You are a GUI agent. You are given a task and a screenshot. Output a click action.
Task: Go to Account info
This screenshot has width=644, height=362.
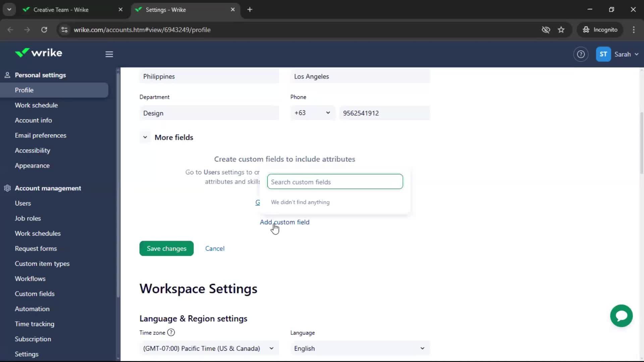(x=33, y=120)
